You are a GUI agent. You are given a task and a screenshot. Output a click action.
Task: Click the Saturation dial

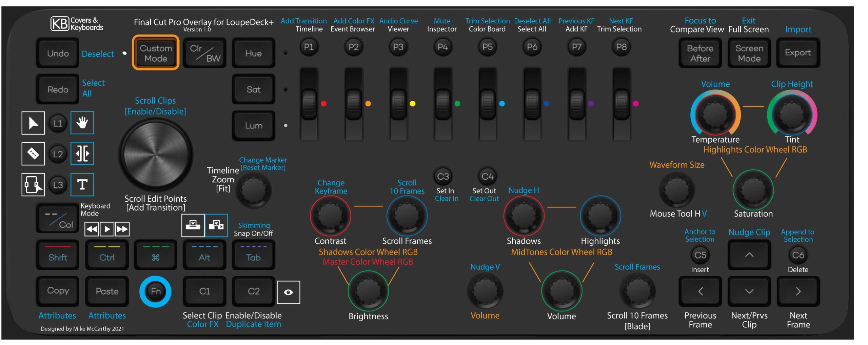pos(753,190)
